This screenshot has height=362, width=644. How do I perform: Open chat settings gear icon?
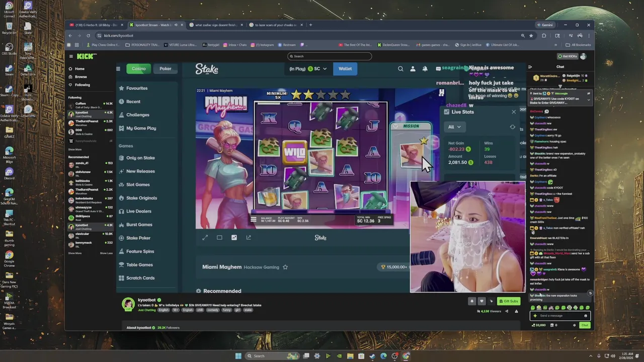point(575,325)
